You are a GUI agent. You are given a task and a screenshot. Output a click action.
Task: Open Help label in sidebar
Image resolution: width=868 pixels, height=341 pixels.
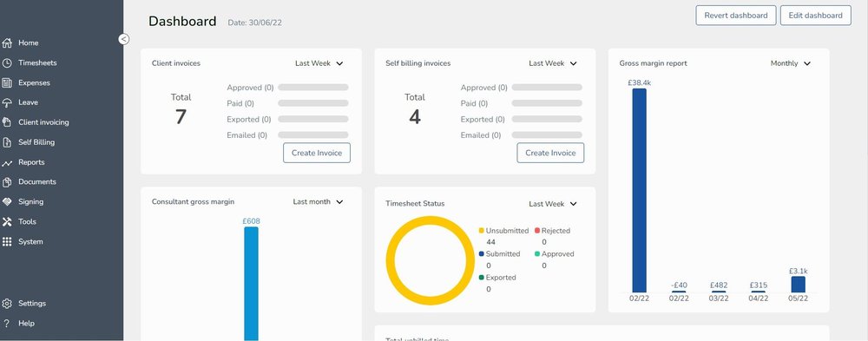point(26,324)
